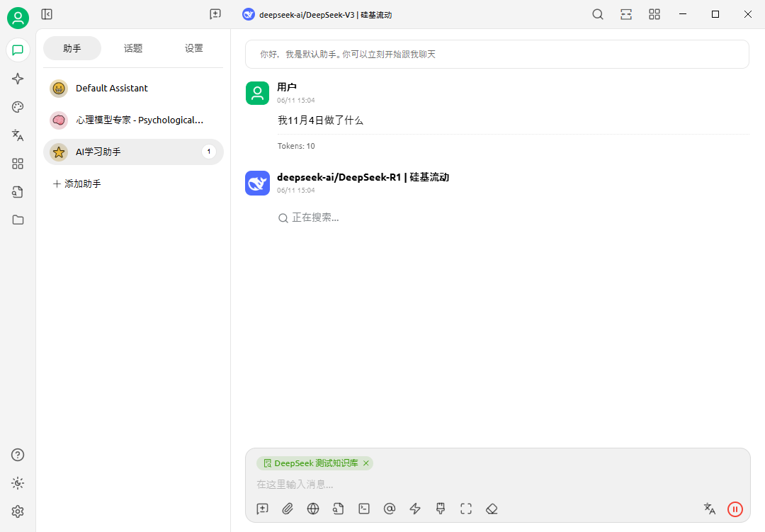
Task: Click the 用户 name label
Action: [287, 87]
